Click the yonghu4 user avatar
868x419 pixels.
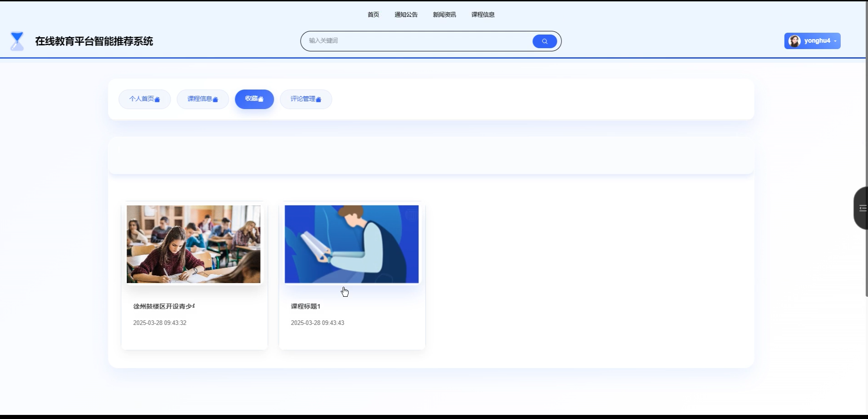click(x=794, y=41)
